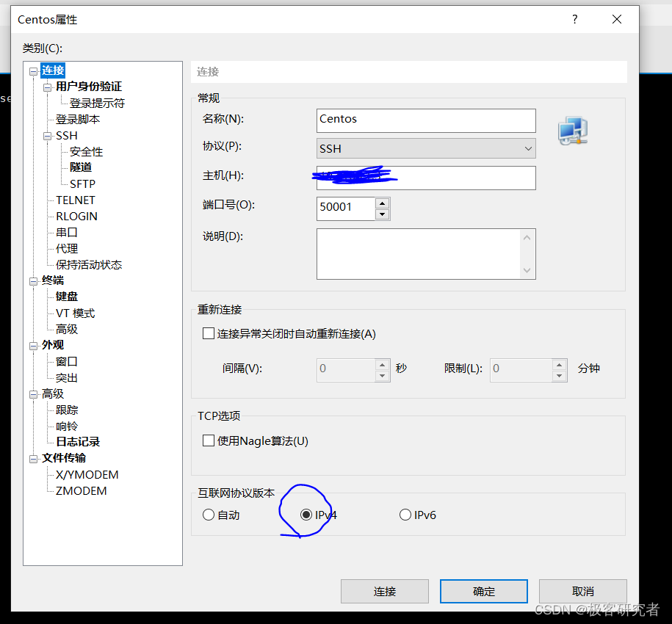Image resolution: width=672 pixels, height=624 pixels.
Task: Cancel with the 取消 button
Action: 583,591
